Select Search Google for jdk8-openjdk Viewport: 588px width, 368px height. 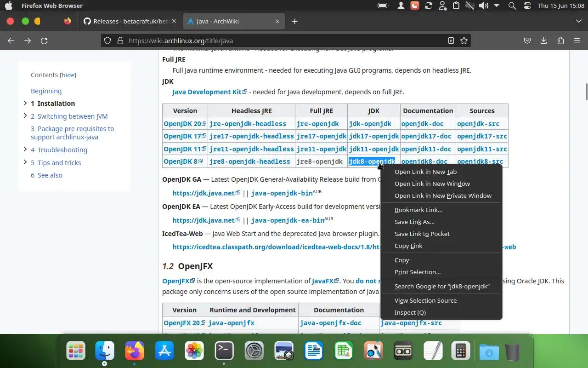[441, 286]
